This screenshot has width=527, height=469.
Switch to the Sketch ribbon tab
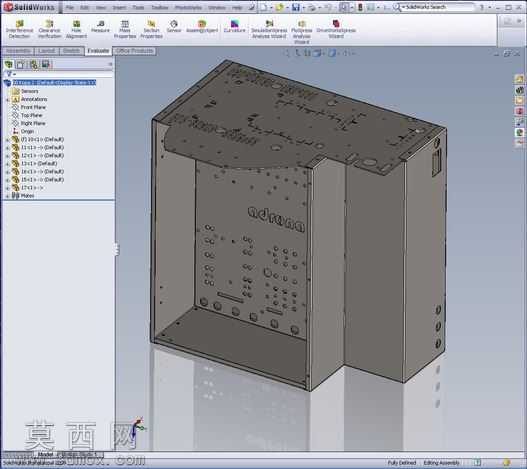[71, 51]
